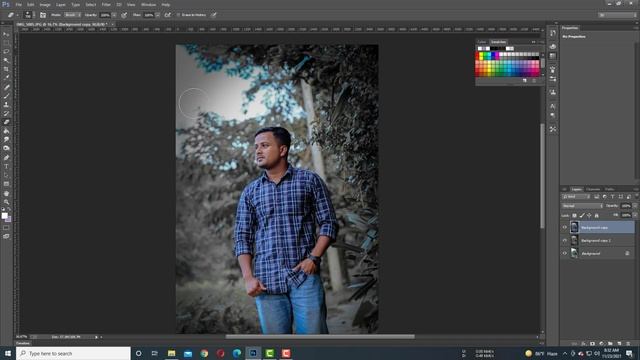Select the Smudge tool
The image size is (640, 360).
point(6,140)
